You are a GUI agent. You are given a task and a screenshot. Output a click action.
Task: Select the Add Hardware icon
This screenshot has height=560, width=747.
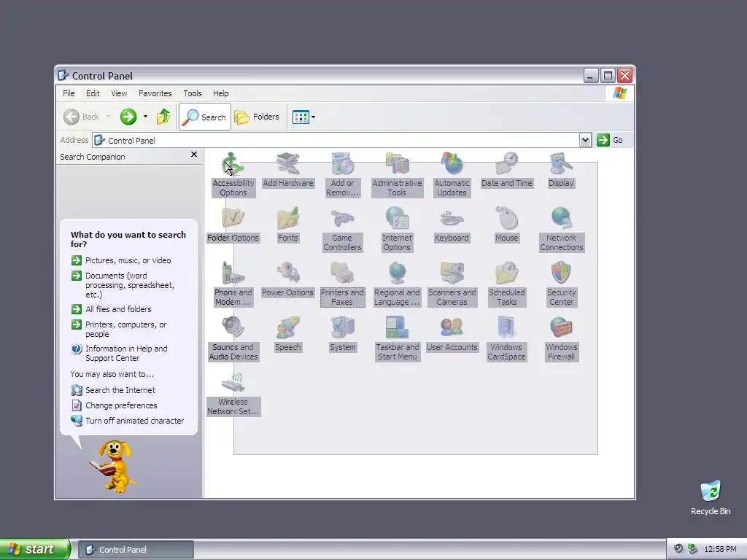[x=287, y=169]
